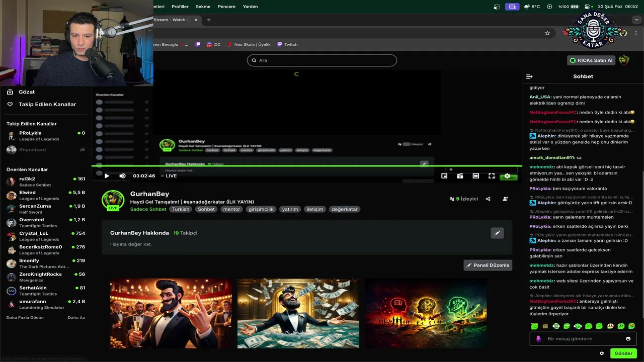The image size is (644, 362).
Task: Open the Sekme menu in the menu bar
Action: tap(203, 7)
